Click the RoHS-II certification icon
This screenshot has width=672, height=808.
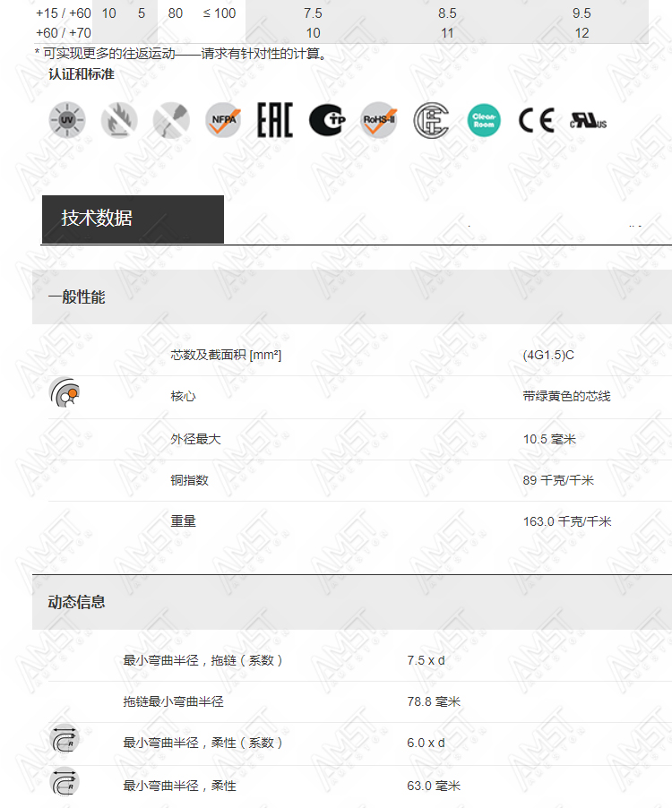point(379,120)
